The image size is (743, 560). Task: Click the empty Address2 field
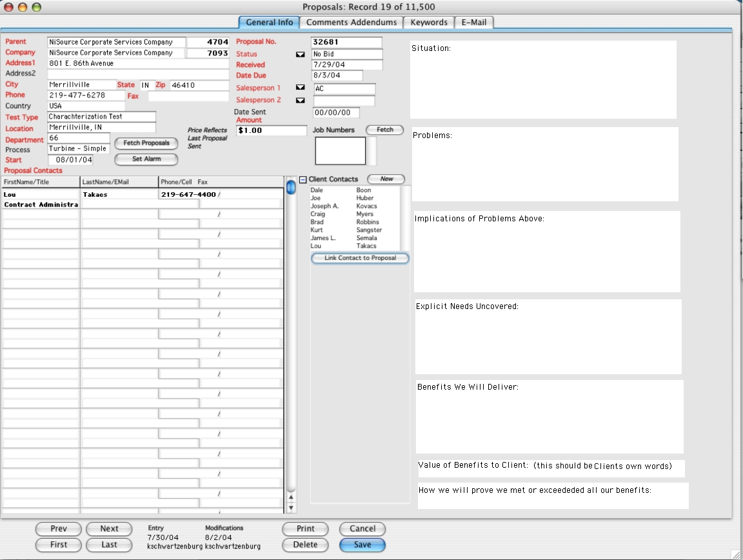[138, 74]
